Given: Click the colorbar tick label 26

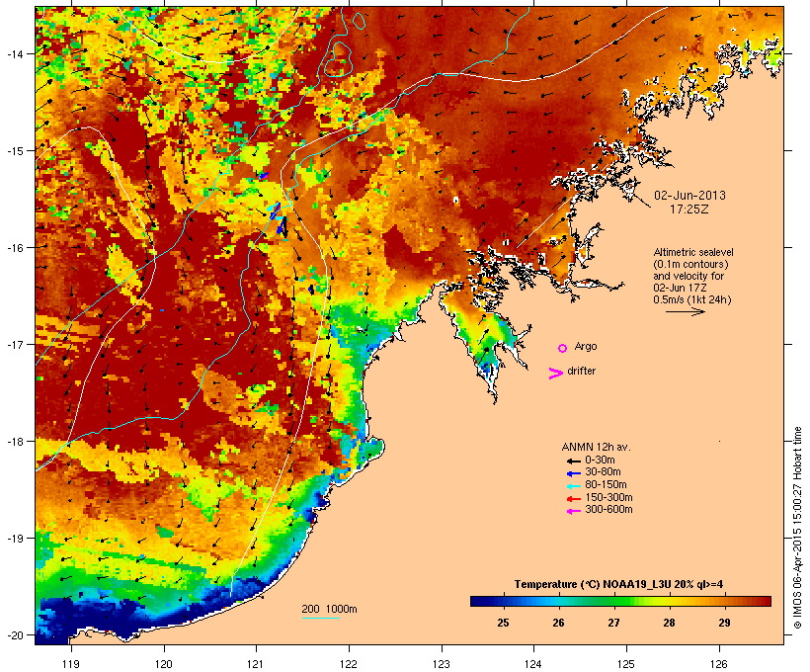Looking at the screenshot, I should click(558, 623).
